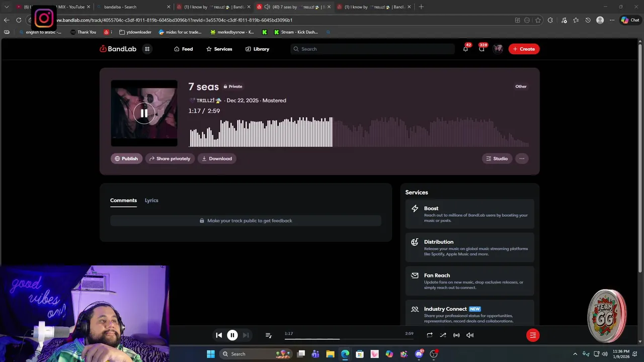The height and width of the screenshot is (362, 644).
Task: Click the red Create button
Action: [x=524, y=49]
